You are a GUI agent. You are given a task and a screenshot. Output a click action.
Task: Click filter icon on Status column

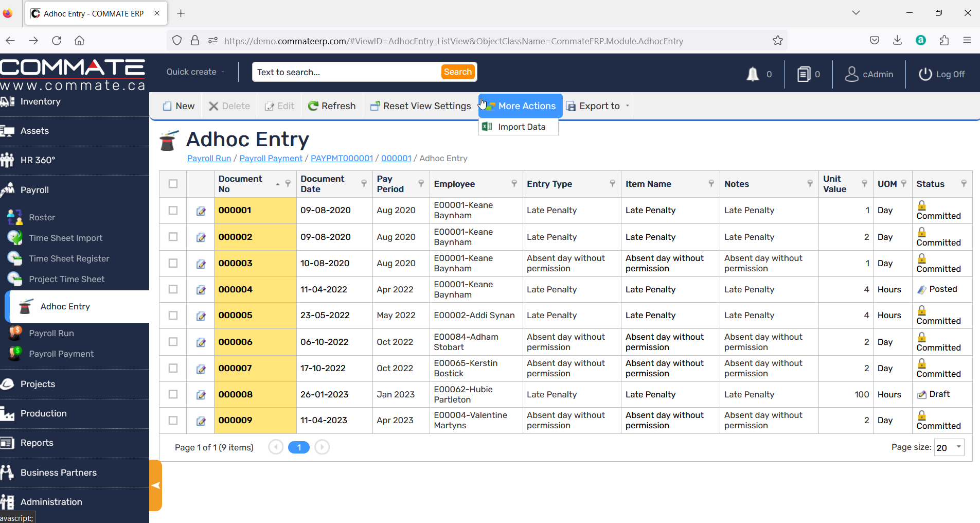coord(964,183)
